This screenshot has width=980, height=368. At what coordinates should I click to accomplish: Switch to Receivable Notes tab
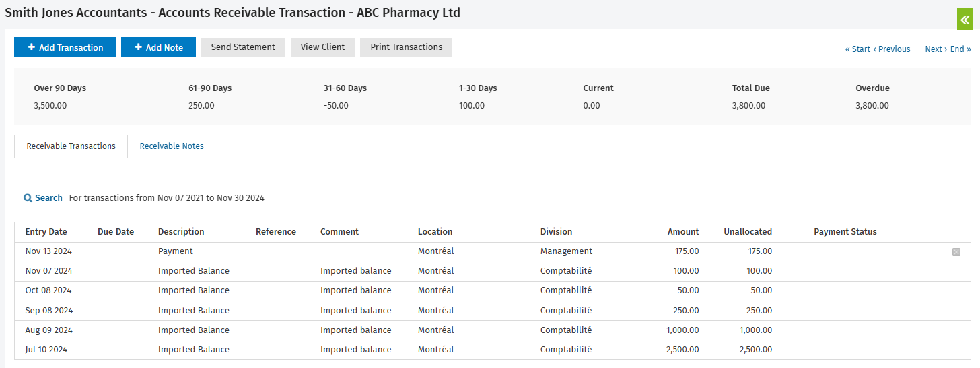click(172, 146)
